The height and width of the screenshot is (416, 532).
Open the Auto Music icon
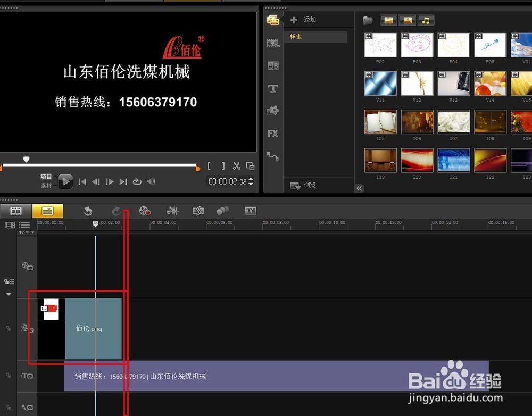(x=198, y=211)
